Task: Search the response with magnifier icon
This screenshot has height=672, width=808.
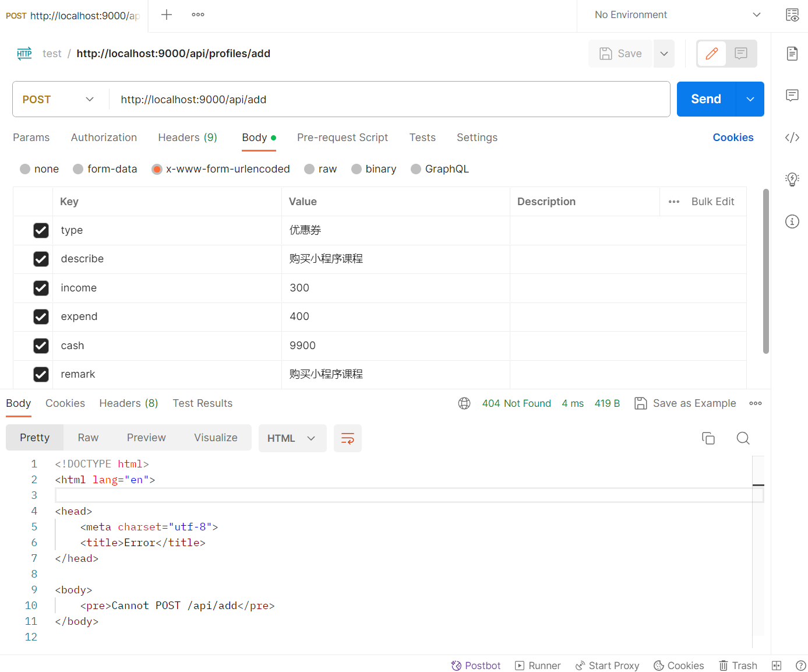Action: 743,438
